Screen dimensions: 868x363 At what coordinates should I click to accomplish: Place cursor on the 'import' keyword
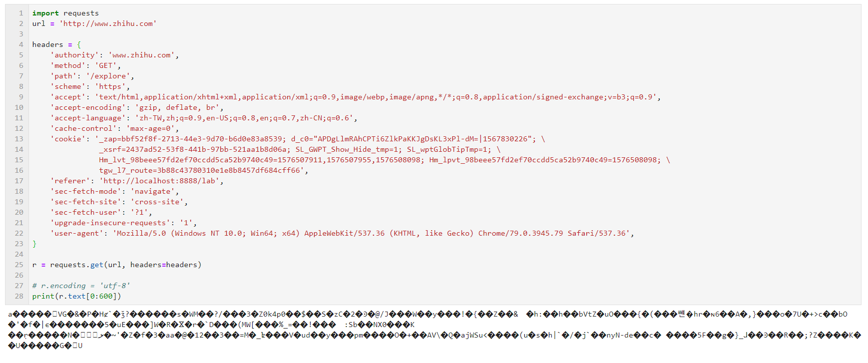click(45, 13)
